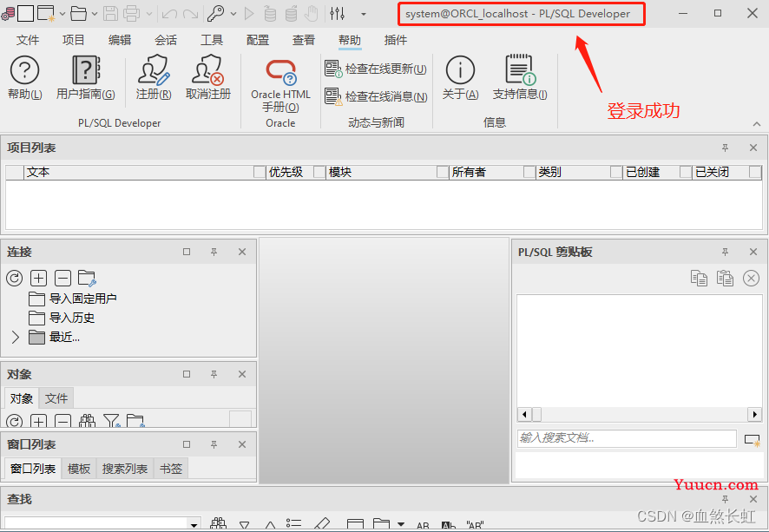The width and height of the screenshot is (769, 532).
Task: Click the clipboard scrollbar right arrow
Action: pyautogui.click(x=754, y=414)
